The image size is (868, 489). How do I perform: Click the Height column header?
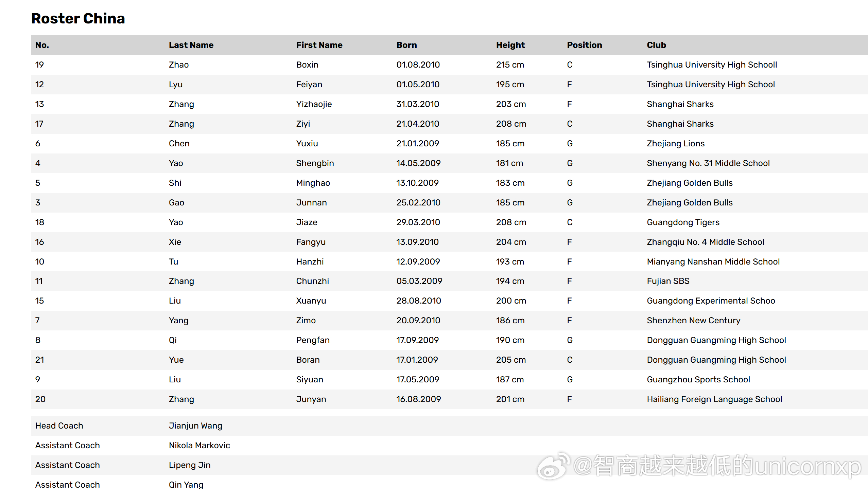pyautogui.click(x=510, y=45)
